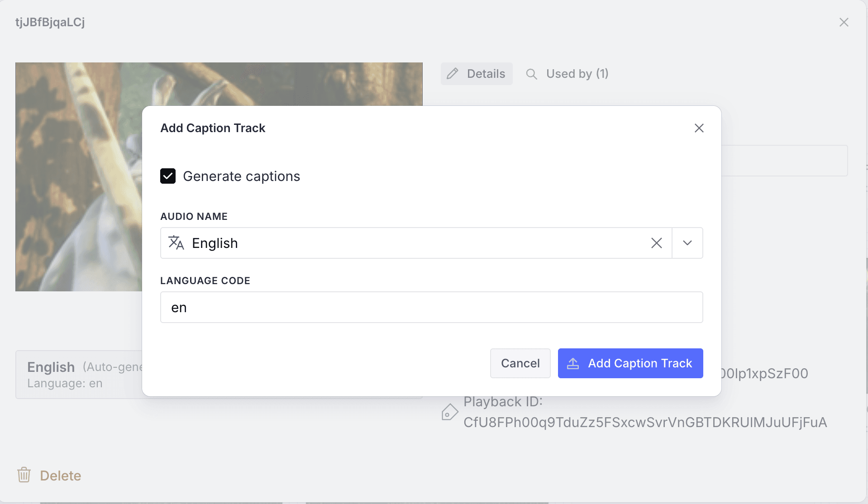Close the Add Caption Track dialog
The height and width of the screenshot is (504, 868).
699,128
